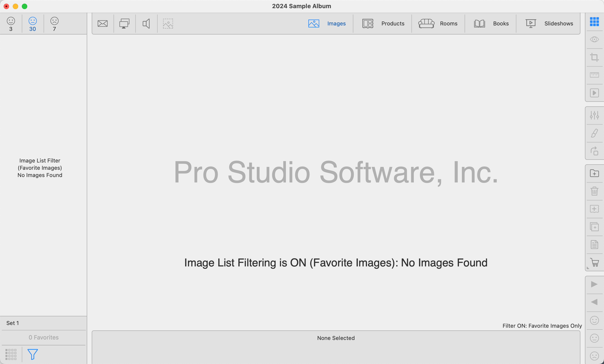
Task: Select the retouch brush icon
Action: [594, 133]
